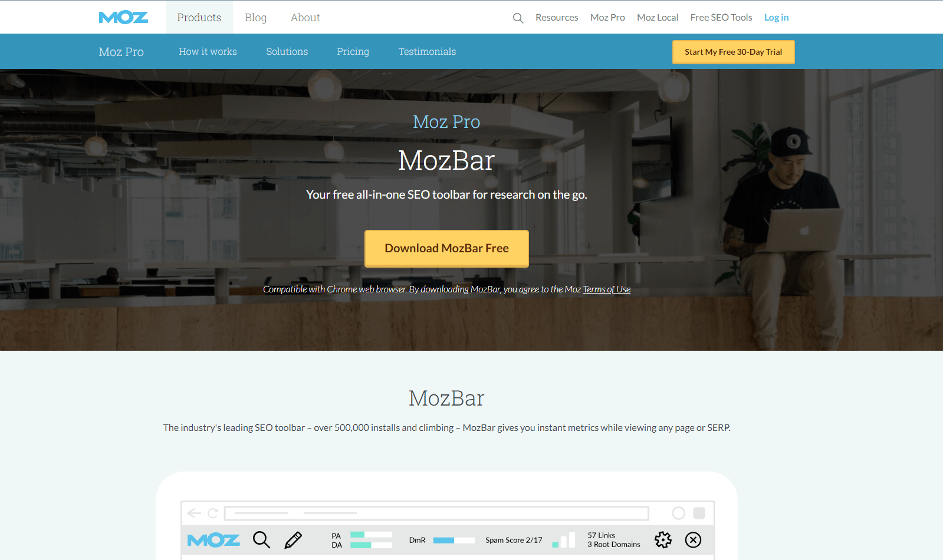Click the MozBar illustration magnifying glass icon
943x560 pixels.
point(261,540)
